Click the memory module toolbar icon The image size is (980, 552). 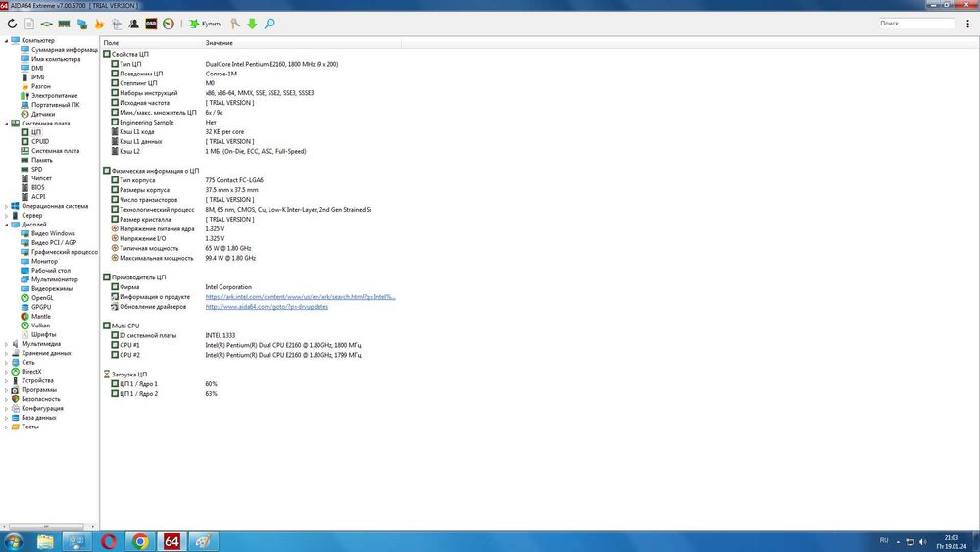(x=64, y=24)
